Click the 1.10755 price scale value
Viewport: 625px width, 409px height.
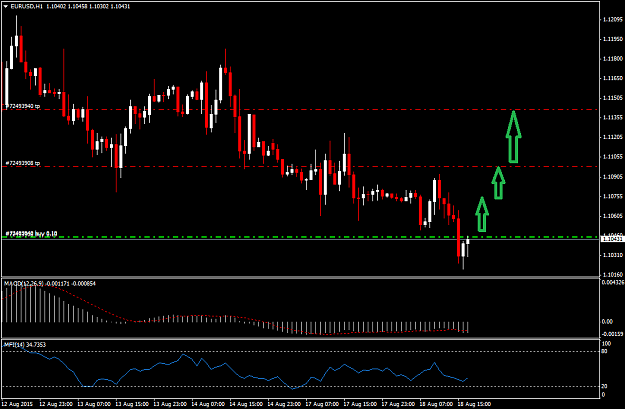[613, 196]
